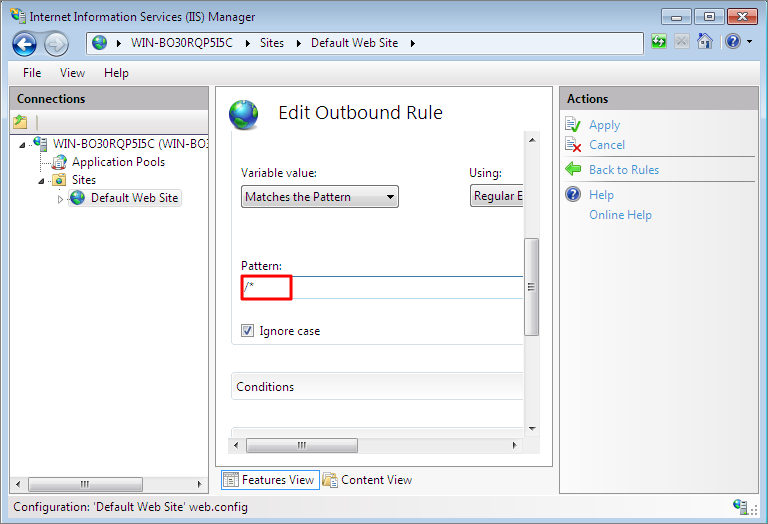This screenshot has width=768, height=524.
Task: Expand breadcrumb arrow after Sites
Action: [x=298, y=44]
